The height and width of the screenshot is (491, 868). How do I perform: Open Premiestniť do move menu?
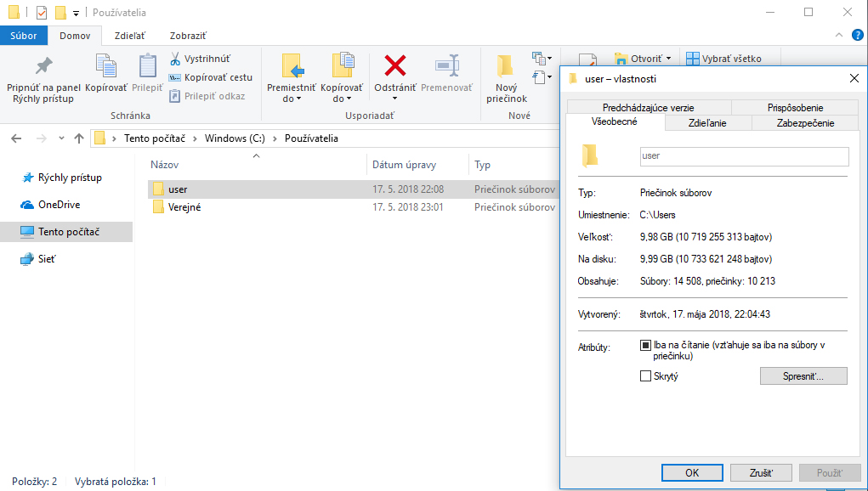coord(292,78)
